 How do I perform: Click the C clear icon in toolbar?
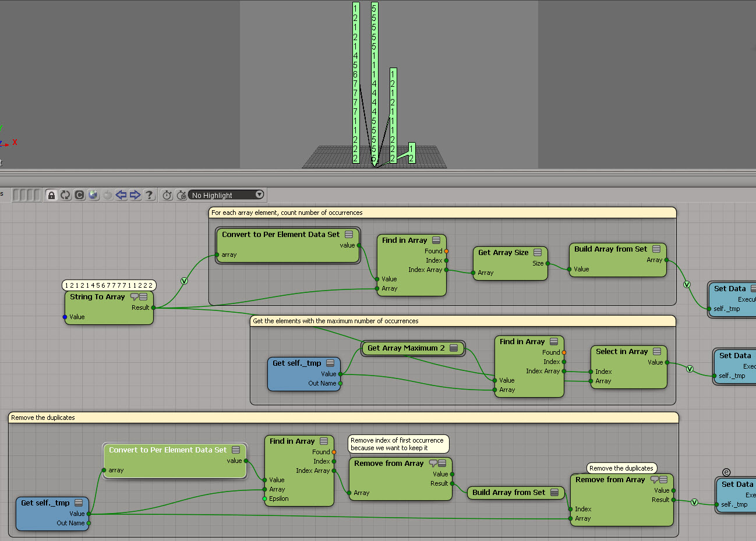[x=79, y=195]
